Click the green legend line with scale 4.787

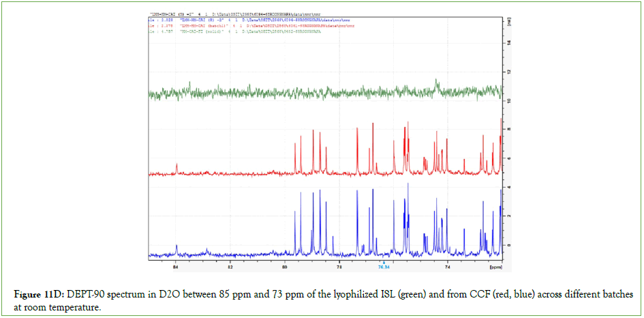[x=236, y=31]
